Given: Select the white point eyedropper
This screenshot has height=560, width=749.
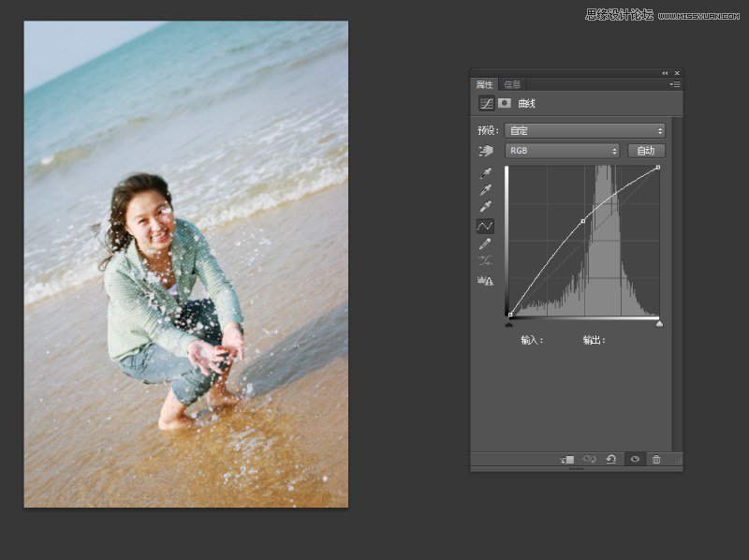Looking at the screenshot, I should [x=485, y=204].
